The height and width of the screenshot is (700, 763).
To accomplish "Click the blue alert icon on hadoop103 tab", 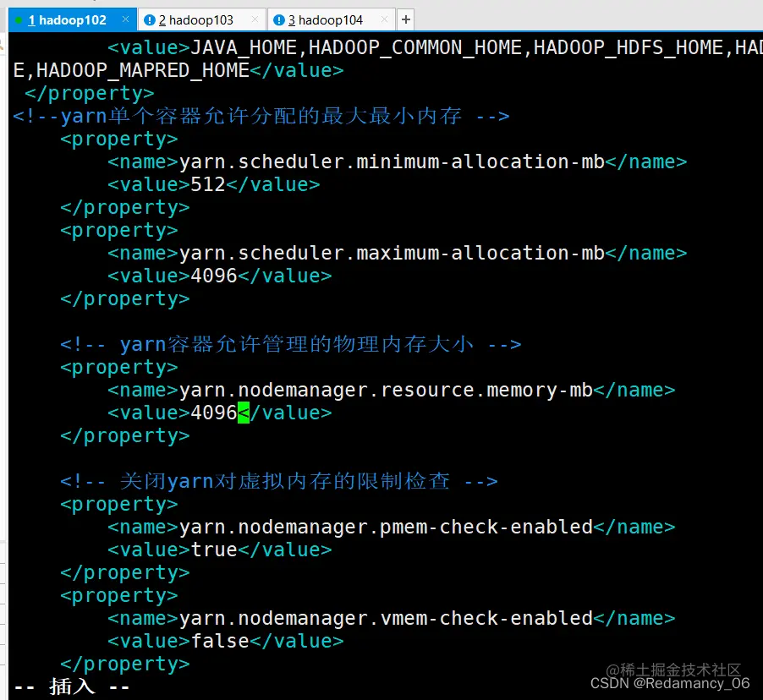I will click(x=150, y=20).
